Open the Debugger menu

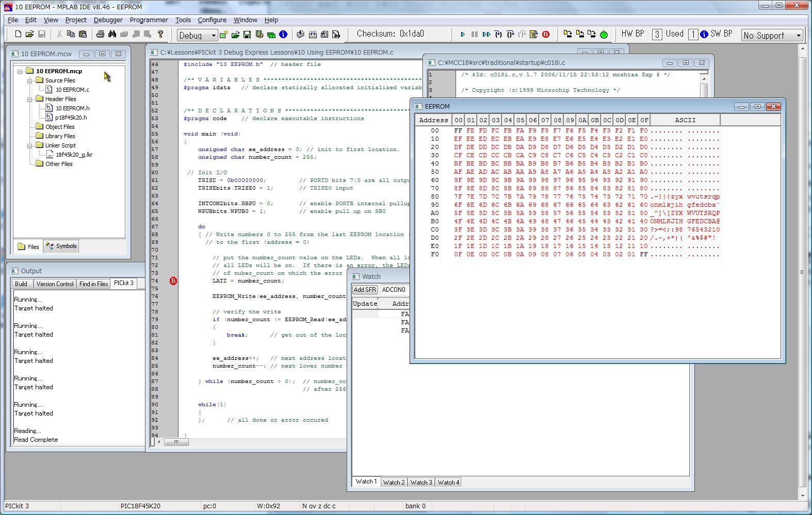(108, 20)
